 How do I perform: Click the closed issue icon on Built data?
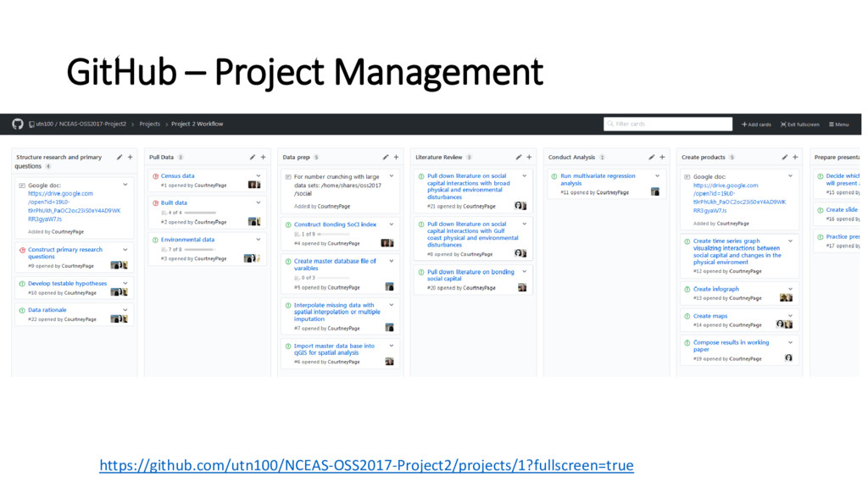click(x=156, y=203)
